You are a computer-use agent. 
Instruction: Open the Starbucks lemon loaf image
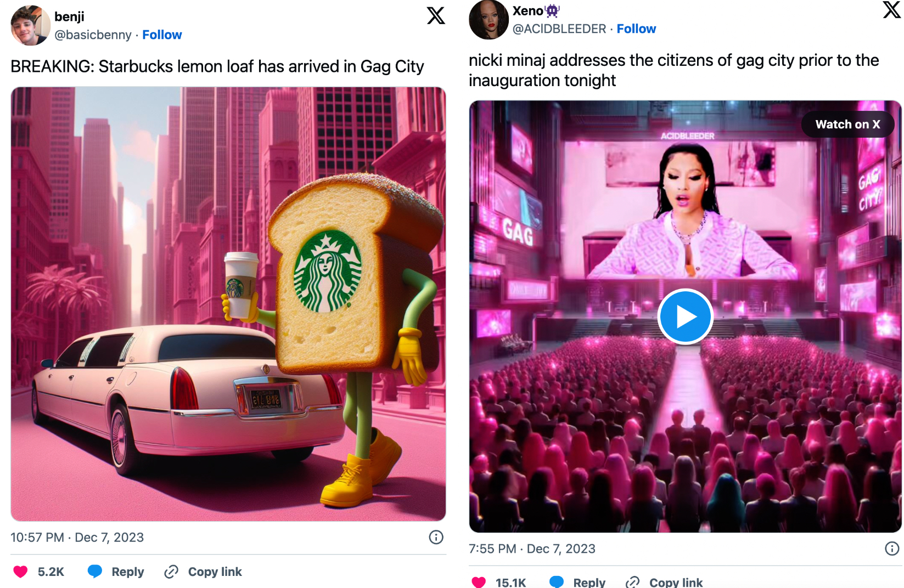click(x=228, y=304)
